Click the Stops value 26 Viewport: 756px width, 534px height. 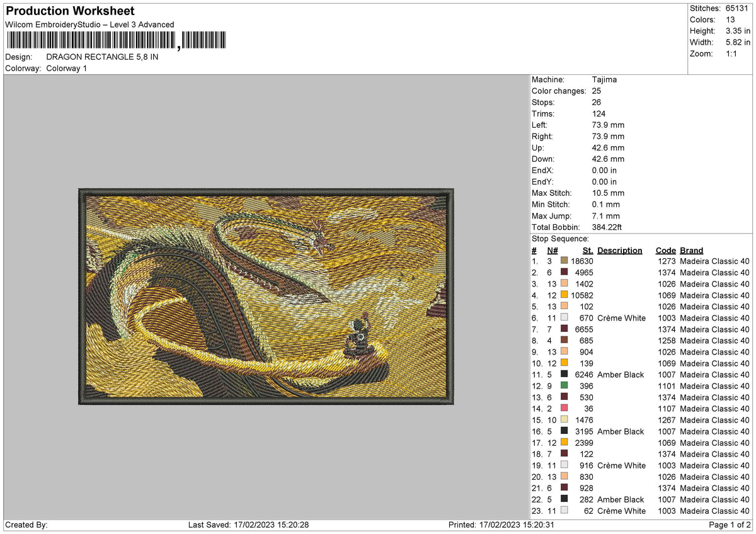click(x=597, y=102)
